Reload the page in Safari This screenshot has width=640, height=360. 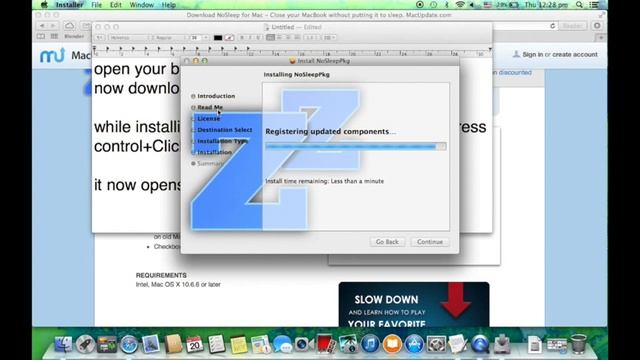(553, 26)
